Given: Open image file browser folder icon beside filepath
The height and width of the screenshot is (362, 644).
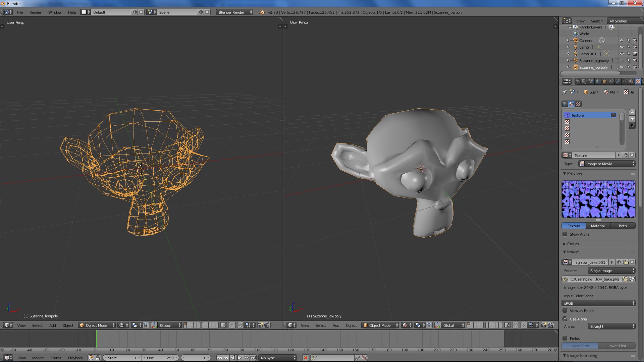Looking at the screenshot, I should click(625, 279).
